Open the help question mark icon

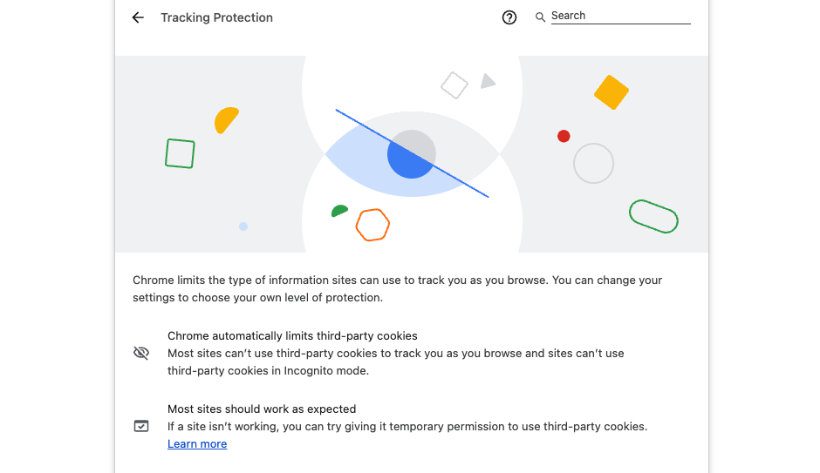coord(509,17)
